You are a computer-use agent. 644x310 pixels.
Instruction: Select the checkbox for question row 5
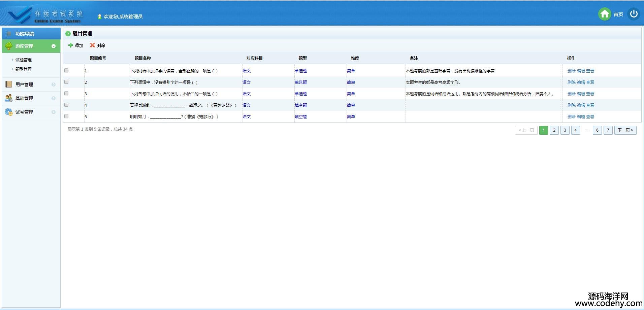(x=66, y=116)
